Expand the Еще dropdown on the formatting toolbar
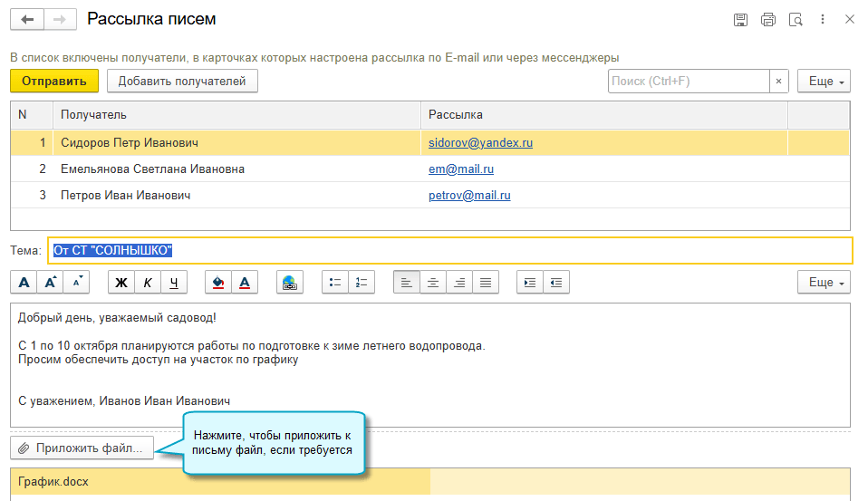The image size is (868, 501). pos(824,283)
